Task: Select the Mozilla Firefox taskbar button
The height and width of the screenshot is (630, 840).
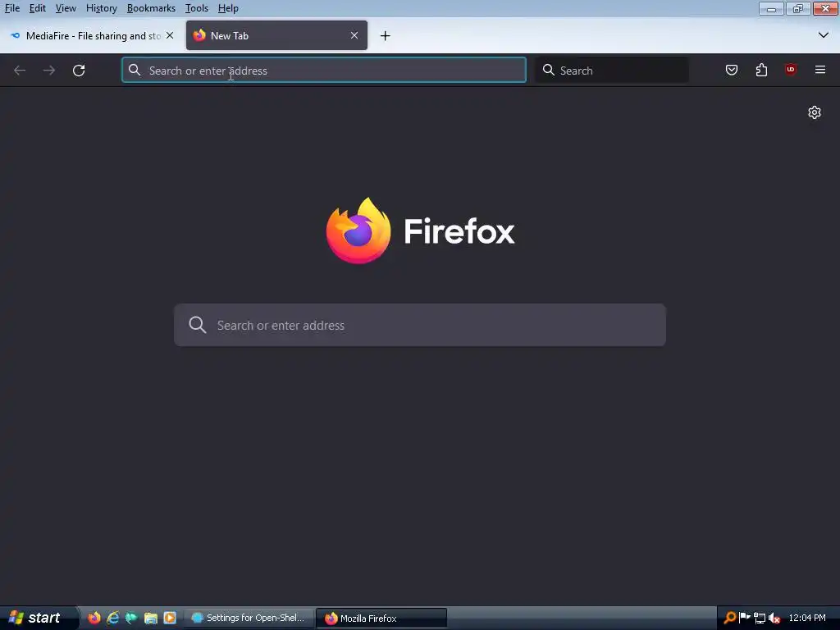Action: [381, 619]
